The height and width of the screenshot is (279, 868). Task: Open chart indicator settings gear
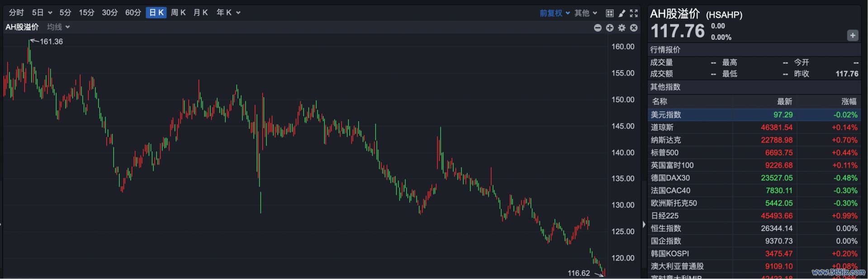tap(622, 28)
